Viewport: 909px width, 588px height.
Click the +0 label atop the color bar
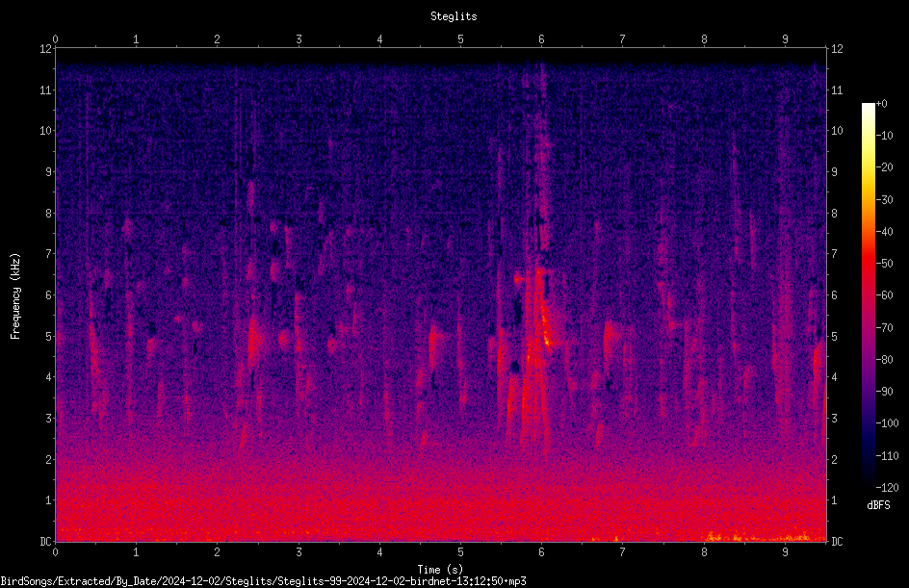(882, 104)
